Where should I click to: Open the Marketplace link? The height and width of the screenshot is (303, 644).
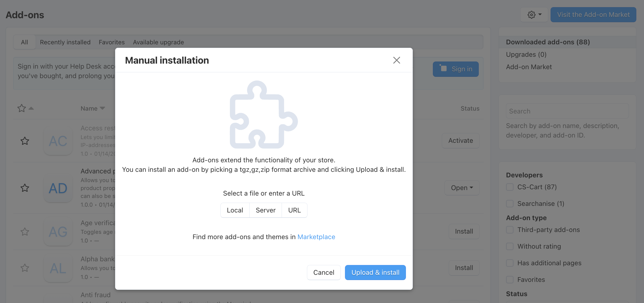(316, 237)
